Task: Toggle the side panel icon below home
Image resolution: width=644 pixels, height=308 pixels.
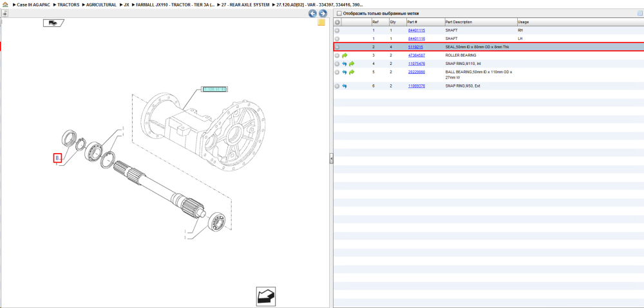Action: (5, 13)
